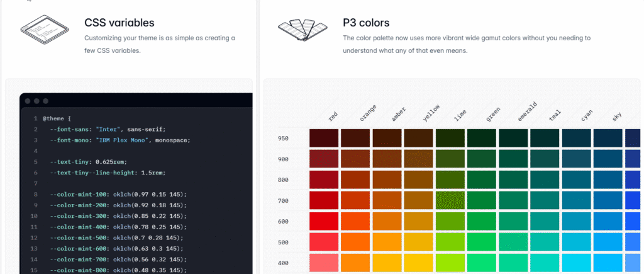Click the middle dot in code window titlebar
This screenshot has width=644, height=274.
coord(36,101)
